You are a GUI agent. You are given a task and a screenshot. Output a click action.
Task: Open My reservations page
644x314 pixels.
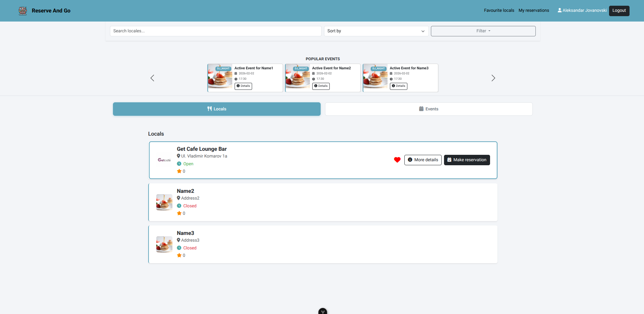(x=533, y=10)
